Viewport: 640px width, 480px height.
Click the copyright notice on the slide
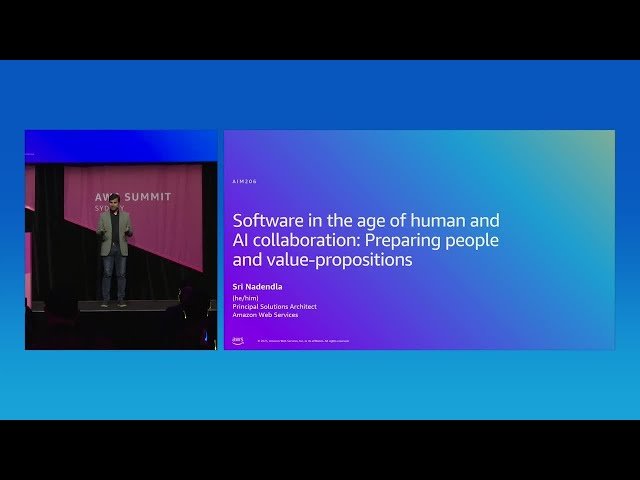(x=303, y=341)
